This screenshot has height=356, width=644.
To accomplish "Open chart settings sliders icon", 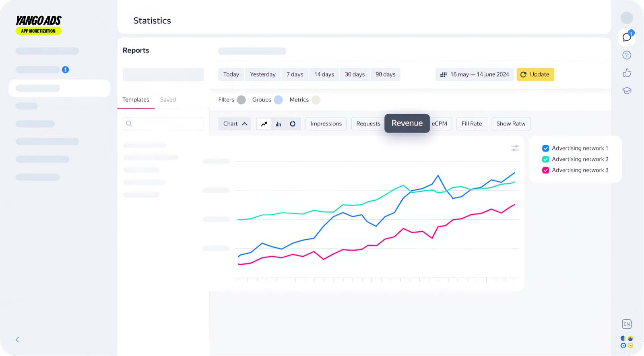I will coord(515,148).
